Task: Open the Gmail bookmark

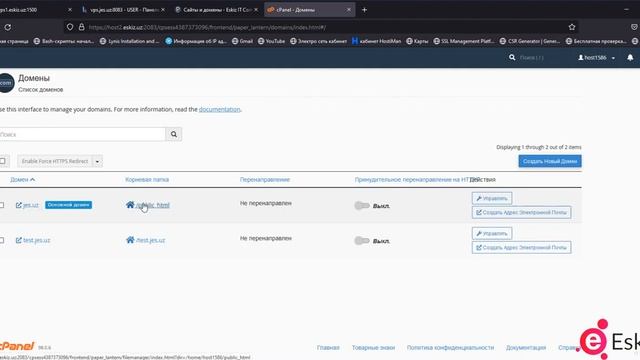Action: click(242, 41)
